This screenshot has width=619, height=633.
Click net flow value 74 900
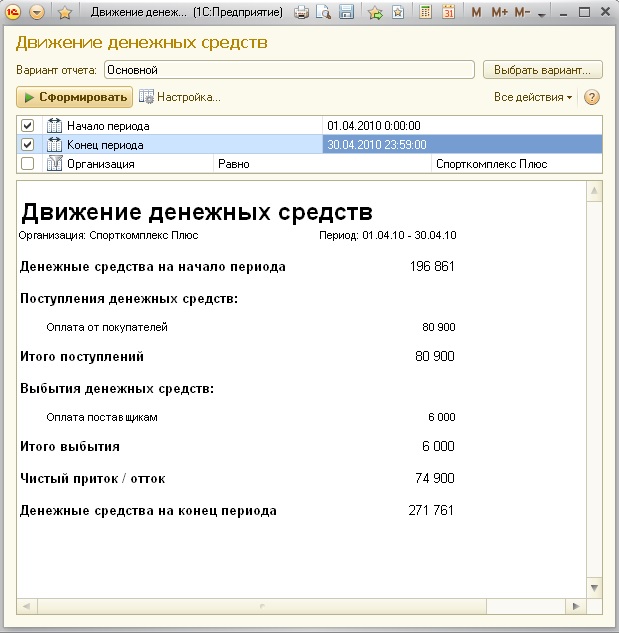tap(434, 478)
